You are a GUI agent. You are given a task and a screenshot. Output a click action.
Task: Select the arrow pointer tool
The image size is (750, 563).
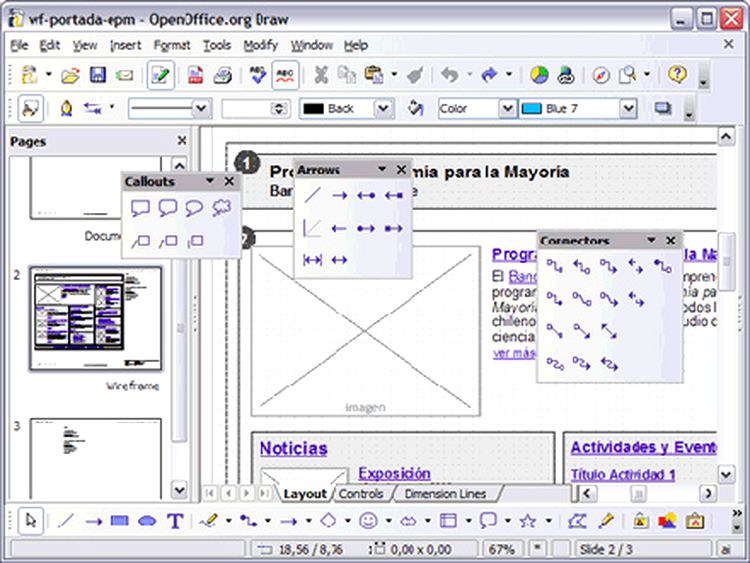click(31, 520)
